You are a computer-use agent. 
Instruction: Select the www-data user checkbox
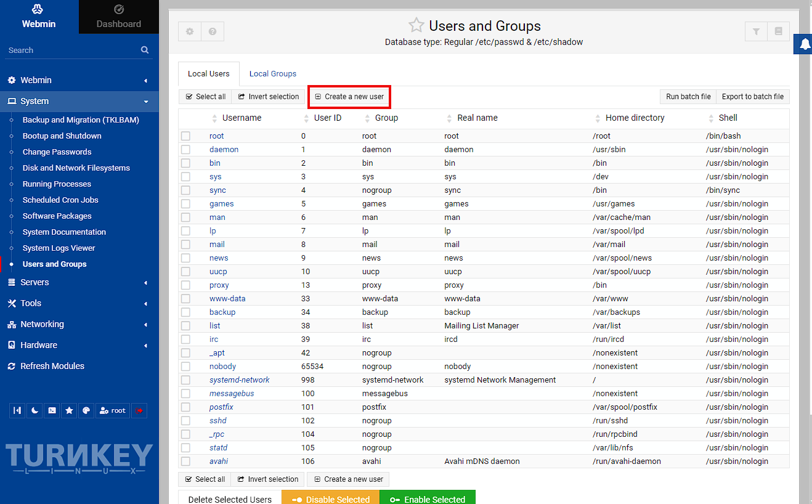tap(185, 299)
